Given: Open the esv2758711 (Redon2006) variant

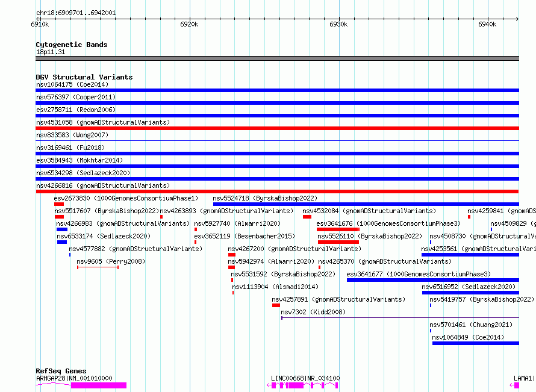Looking at the screenshot, I should click(x=76, y=110).
